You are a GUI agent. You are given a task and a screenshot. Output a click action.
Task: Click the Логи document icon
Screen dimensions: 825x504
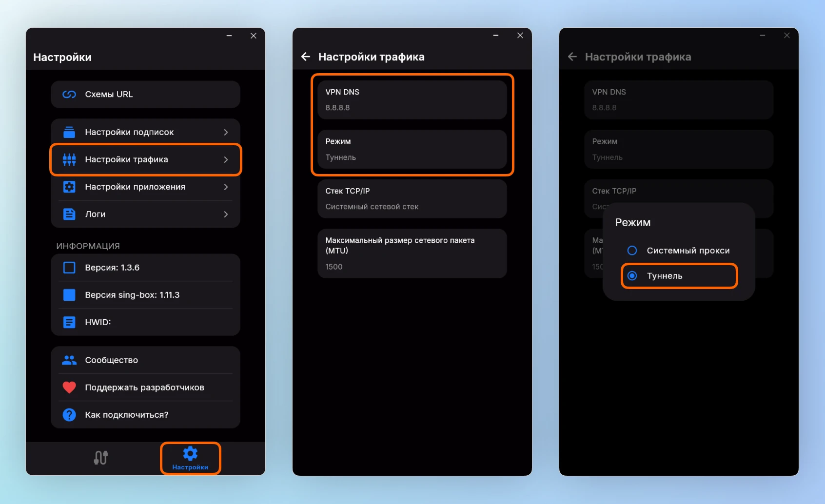click(x=69, y=214)
